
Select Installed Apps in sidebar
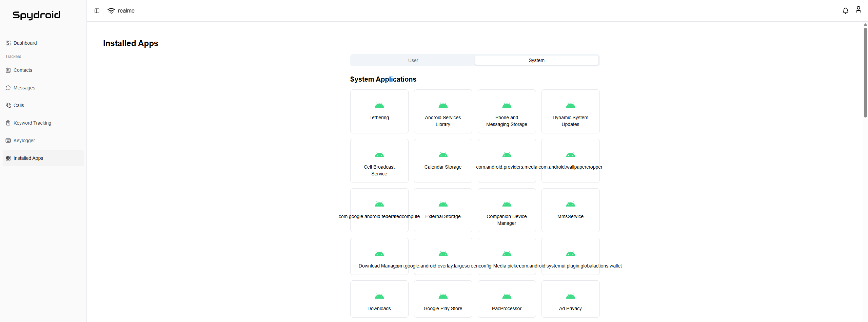43,158
